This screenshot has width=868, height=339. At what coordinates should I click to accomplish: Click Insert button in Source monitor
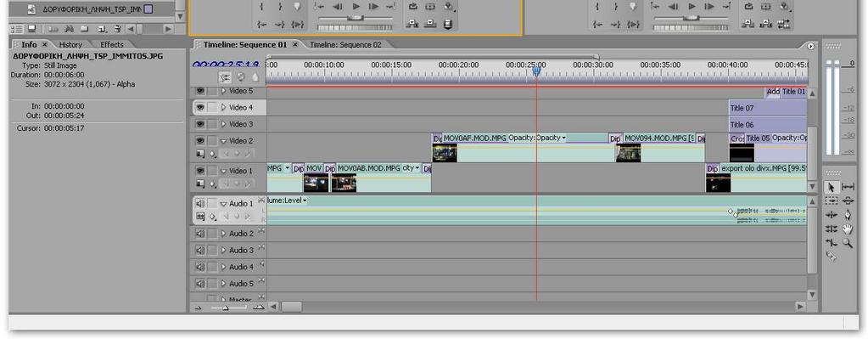tap(412, 24)
